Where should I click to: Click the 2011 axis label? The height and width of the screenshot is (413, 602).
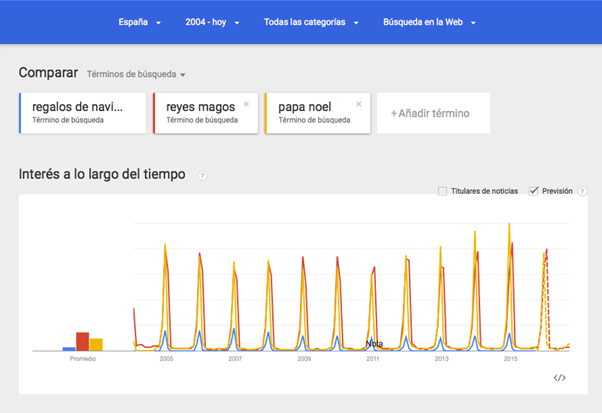click(x=373, y=359)
